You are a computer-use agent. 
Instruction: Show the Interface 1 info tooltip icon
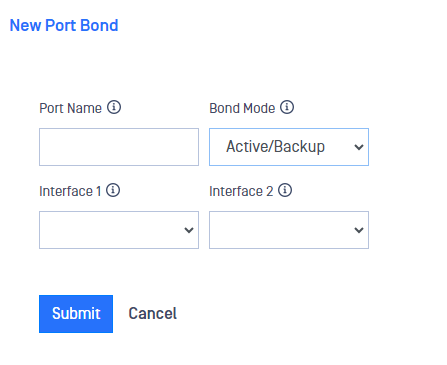pyautogui.click(x=113, y=190)
